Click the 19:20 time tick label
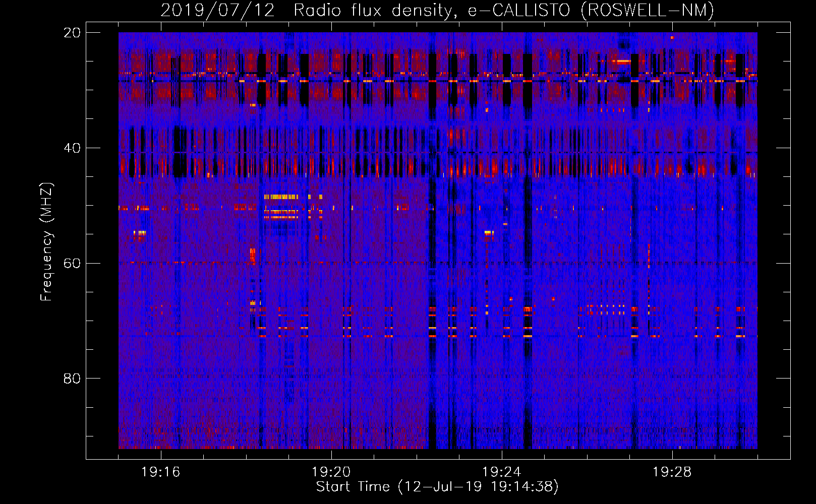816x504 pixels. 331,472
